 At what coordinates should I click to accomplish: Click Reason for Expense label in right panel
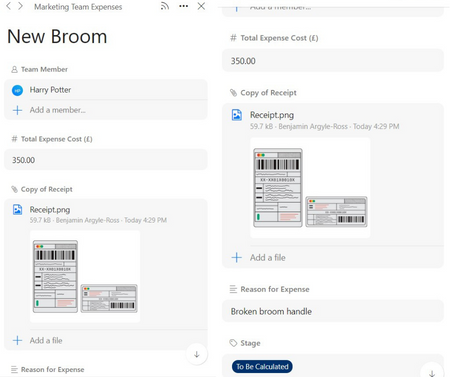click(x=275, y=289)
